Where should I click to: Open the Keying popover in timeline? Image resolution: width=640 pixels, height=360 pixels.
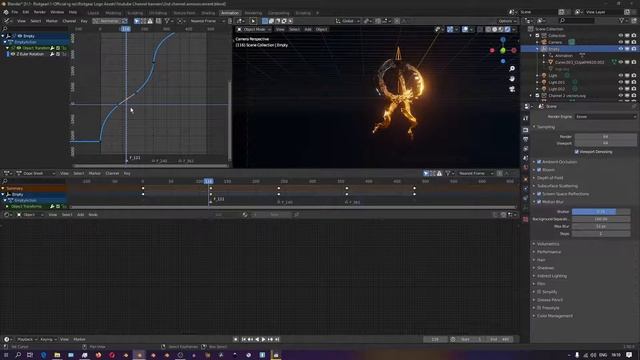pyautogui.click(x=48, y=339)
